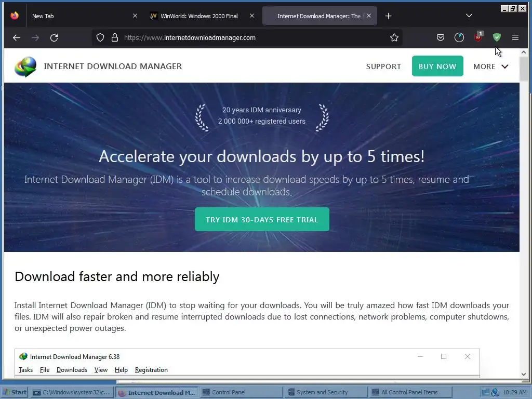The height and width of the screenshot is (399, 532).
Task: Click the Firefox logo icon
Action: point(15,16)
